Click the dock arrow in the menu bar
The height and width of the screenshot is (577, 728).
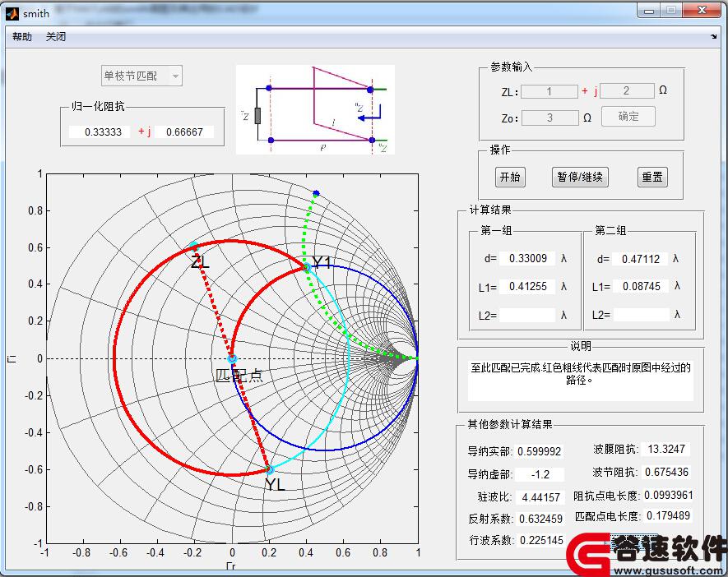(x=714, y=37)
